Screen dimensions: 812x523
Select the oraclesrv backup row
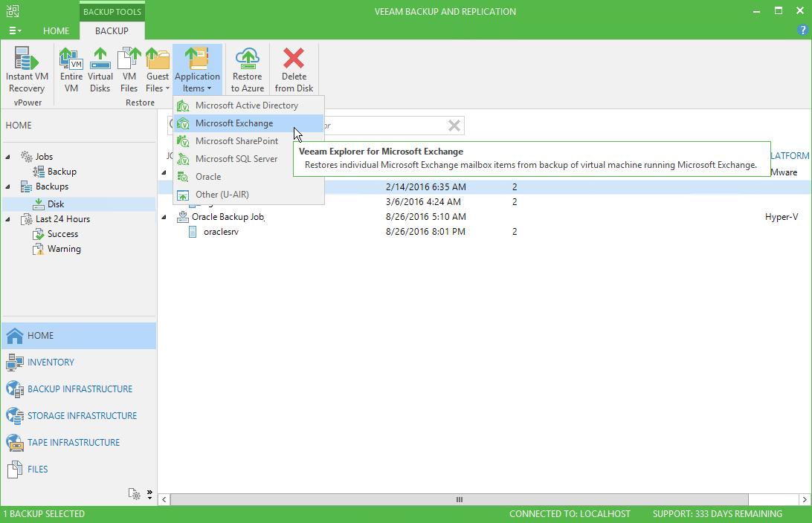coord(484,232)
